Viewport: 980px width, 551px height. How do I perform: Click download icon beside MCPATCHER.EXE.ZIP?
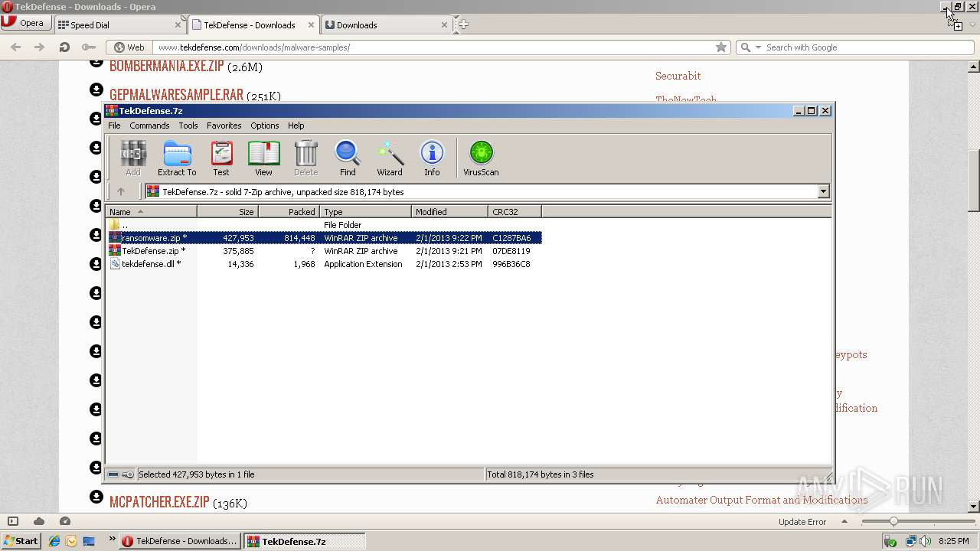(96, 497)
